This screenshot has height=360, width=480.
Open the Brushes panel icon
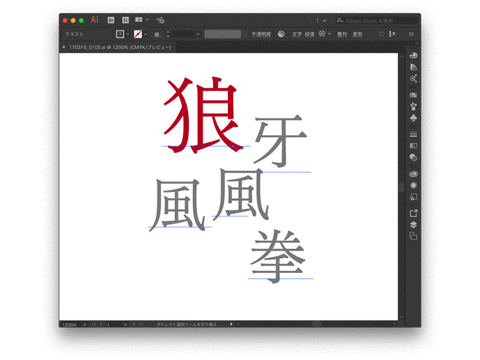click(x=413, y=106)
